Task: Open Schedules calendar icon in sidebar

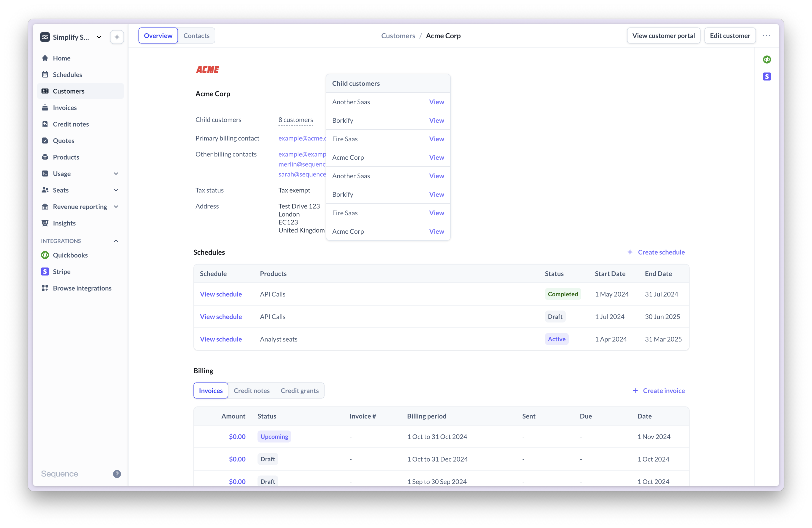Action: (x=45, y=74)
